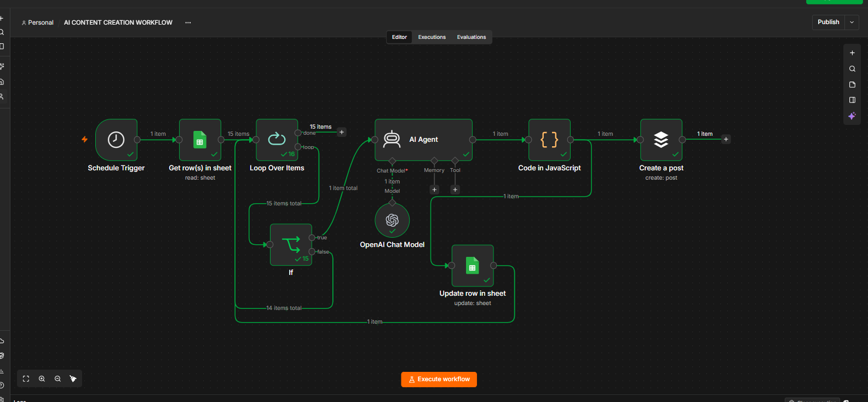Add a Tool sub-node to AI Agent
868x402 pixels.
[455, 189]
